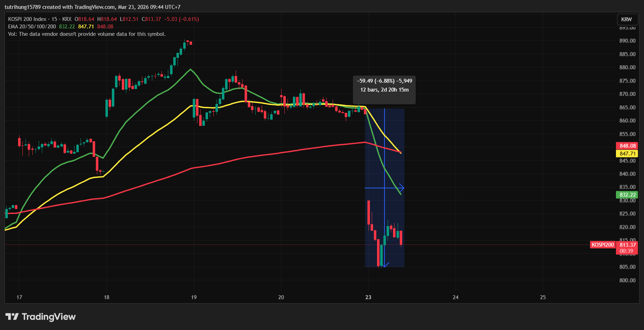Screen dimensions: 644x330
Task: Click the 813.37 current price label
Action: click(x=627, y=245)
